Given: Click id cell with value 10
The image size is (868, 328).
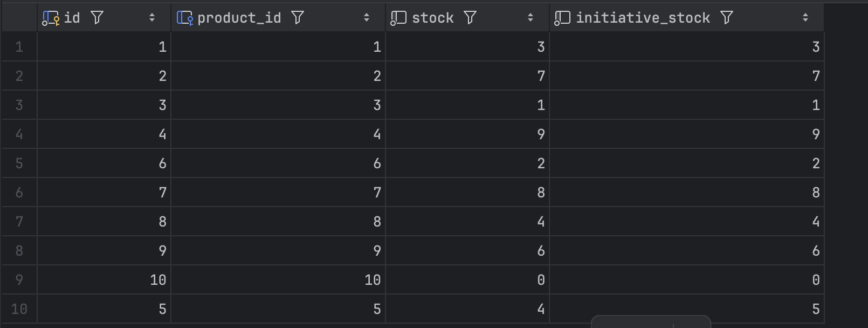Looking at the screenshot, I should (104, 280).
